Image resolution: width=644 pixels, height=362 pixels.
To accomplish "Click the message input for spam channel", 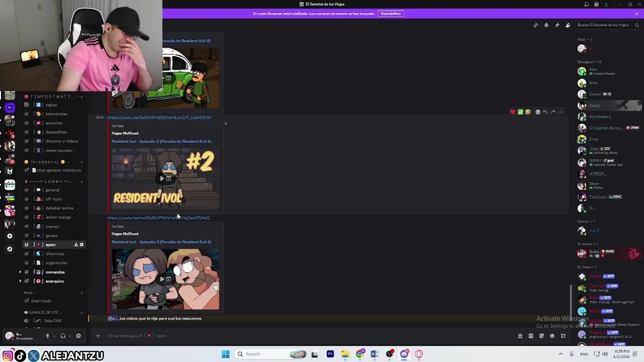I will tap(302, 336).
